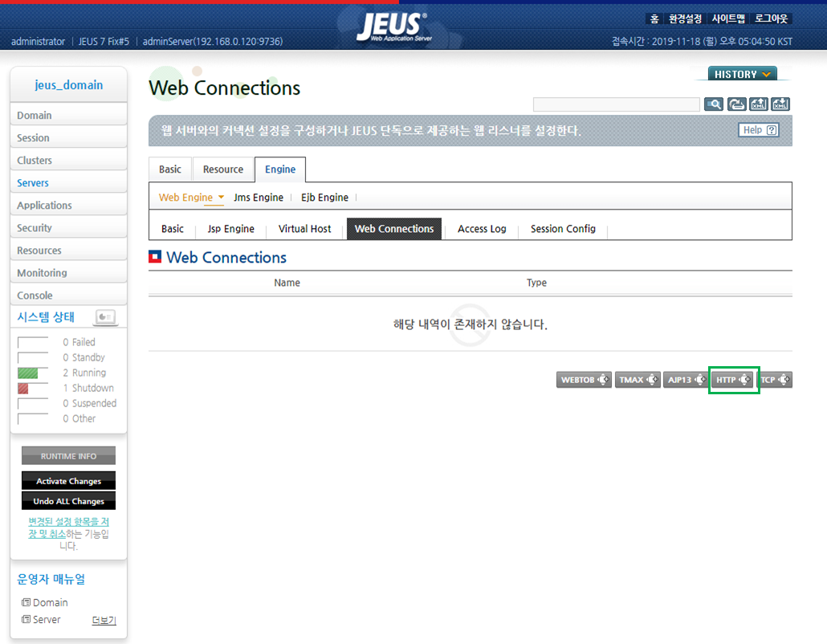Select the Engine tab
Screen dimensions: 827x644
280,169
